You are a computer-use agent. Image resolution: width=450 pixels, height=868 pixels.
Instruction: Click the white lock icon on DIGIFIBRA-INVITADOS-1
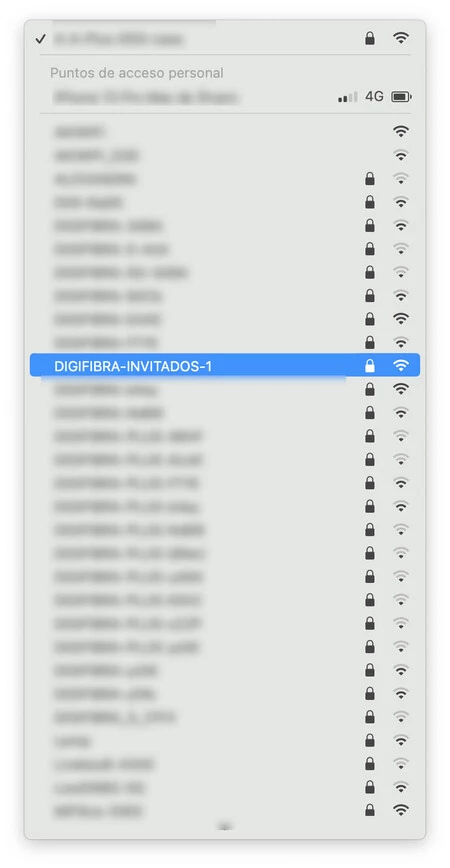click(370, 366)
